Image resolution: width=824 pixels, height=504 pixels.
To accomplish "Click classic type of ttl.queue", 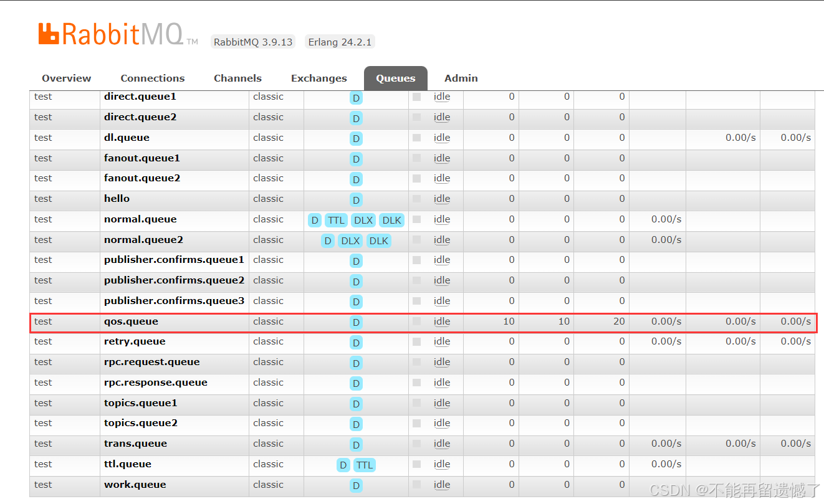I will coord(268,464).
